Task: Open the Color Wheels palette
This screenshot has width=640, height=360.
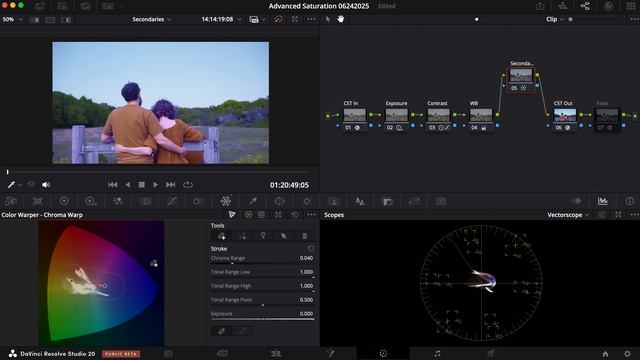Action: 64,201
